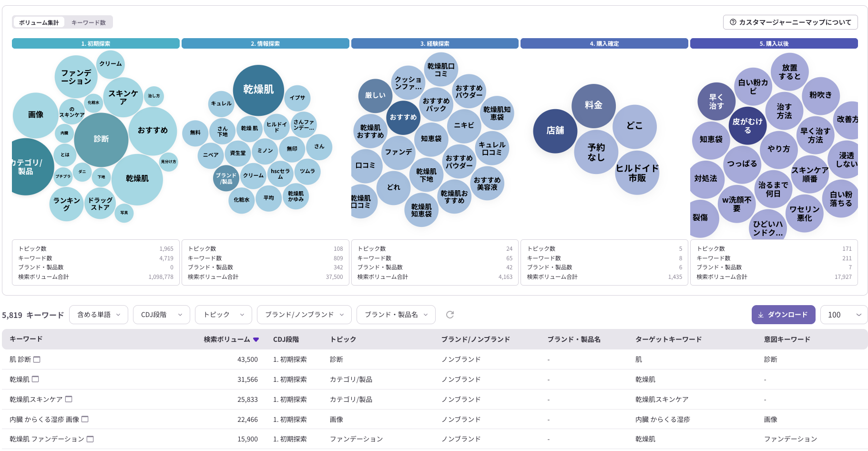Check the checkbox next to 内臓 からくる湿疹 画像
Image resolution: width=868 pixels, height=451 pixels.
pyautogui.click(x=85, y=419)
